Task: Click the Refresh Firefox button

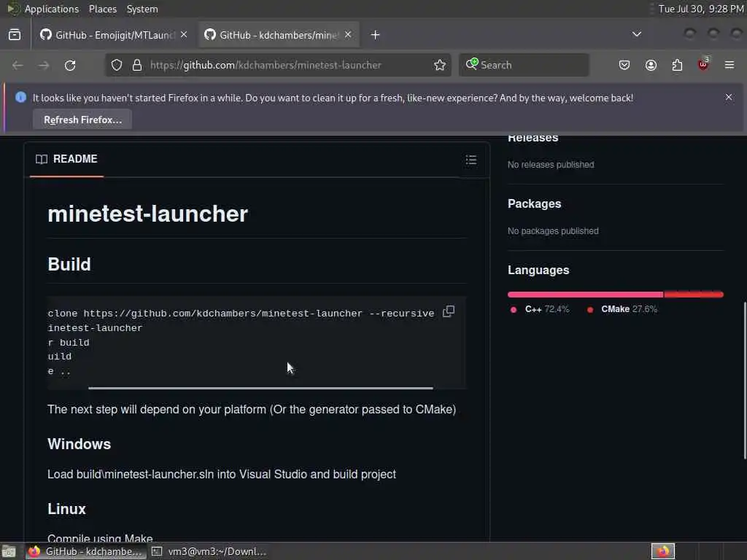Action: (82, 120)
